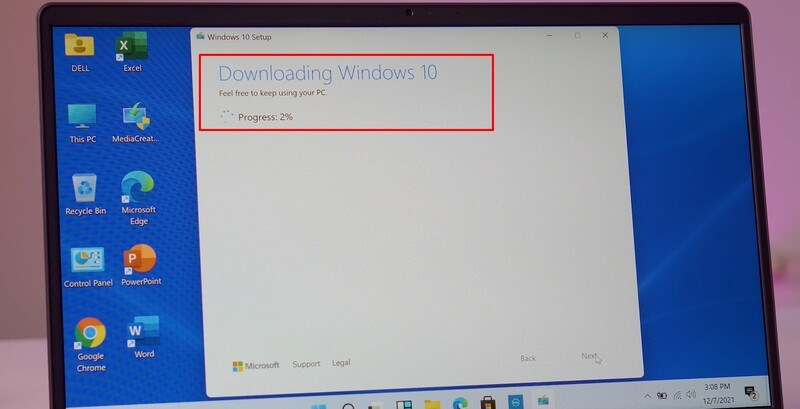Screen dimensions: 800x409
Task: Select the Google Chrome desktop shortcut
Action: pos(91,345)
